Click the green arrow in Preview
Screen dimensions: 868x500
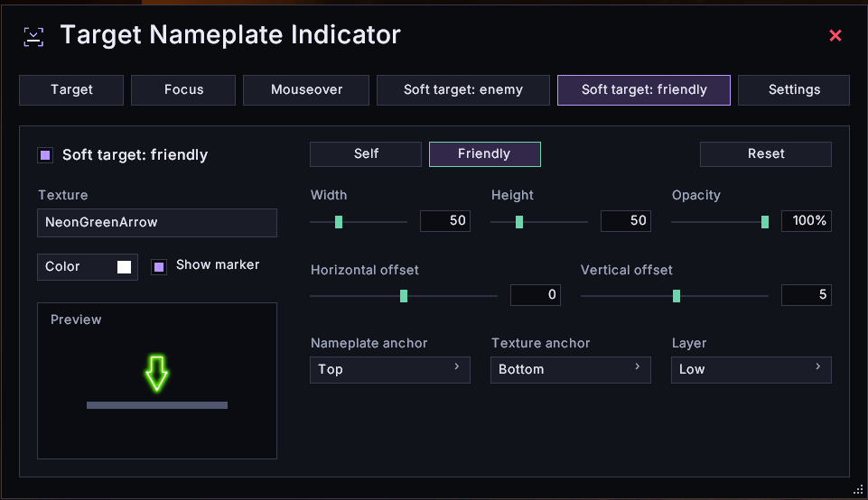pyautogui.click(x=156, y=374)
